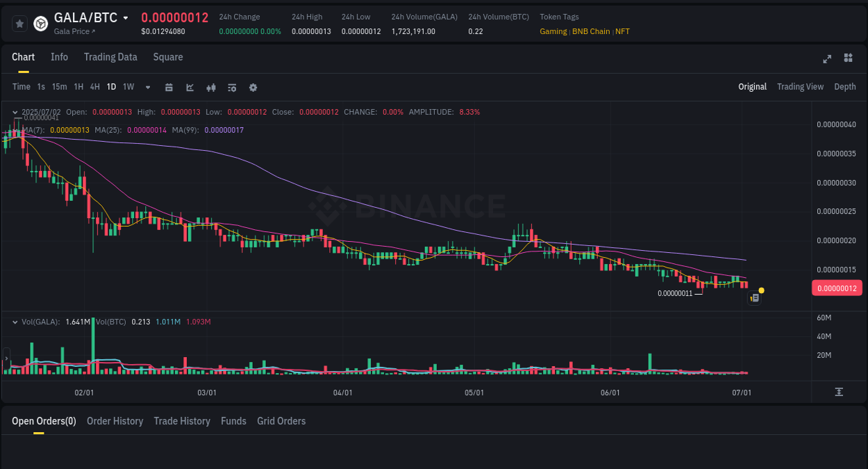The height and width of the screenshot is (469, 868).
Task: Collapse the volume panel chevron
Action: point(15,322)
